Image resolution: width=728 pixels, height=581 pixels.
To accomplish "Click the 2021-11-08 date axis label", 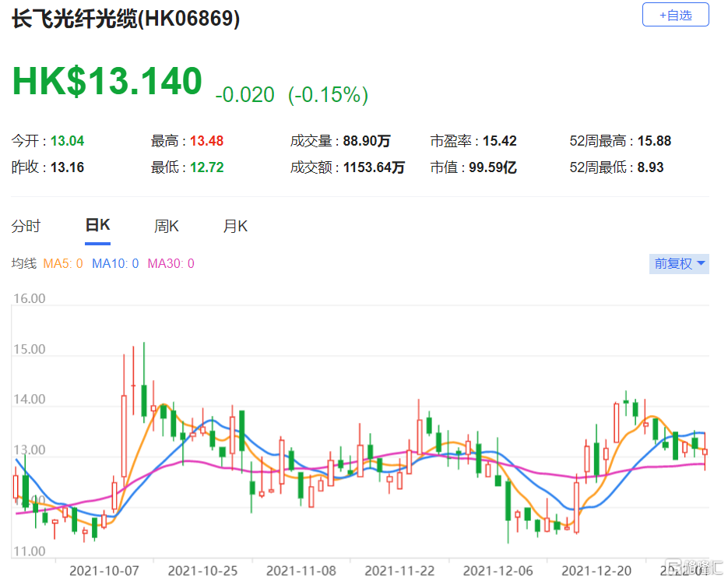I will (x=301, y=571).
